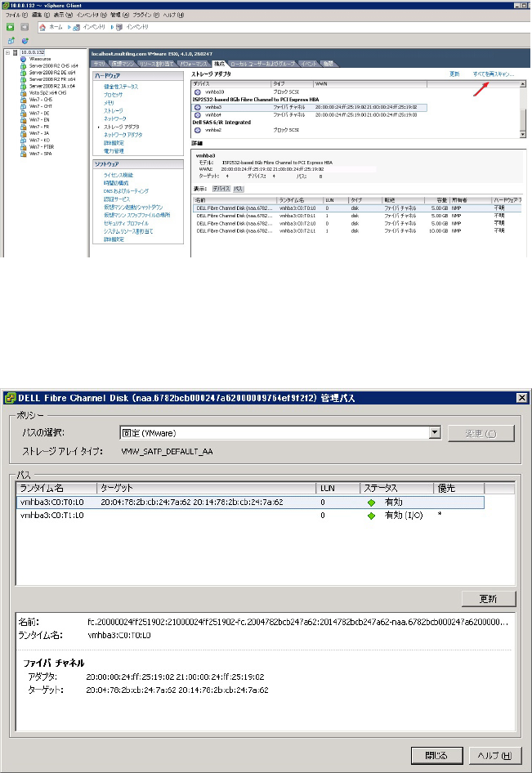Switch to the イベント (Events) tab

tap(309, 64)
